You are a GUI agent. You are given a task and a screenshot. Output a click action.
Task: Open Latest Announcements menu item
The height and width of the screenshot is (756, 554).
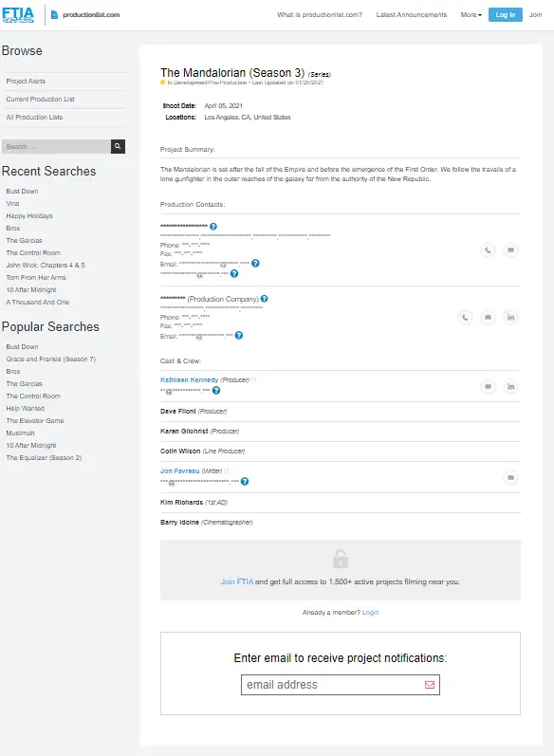tap(412, 15)
